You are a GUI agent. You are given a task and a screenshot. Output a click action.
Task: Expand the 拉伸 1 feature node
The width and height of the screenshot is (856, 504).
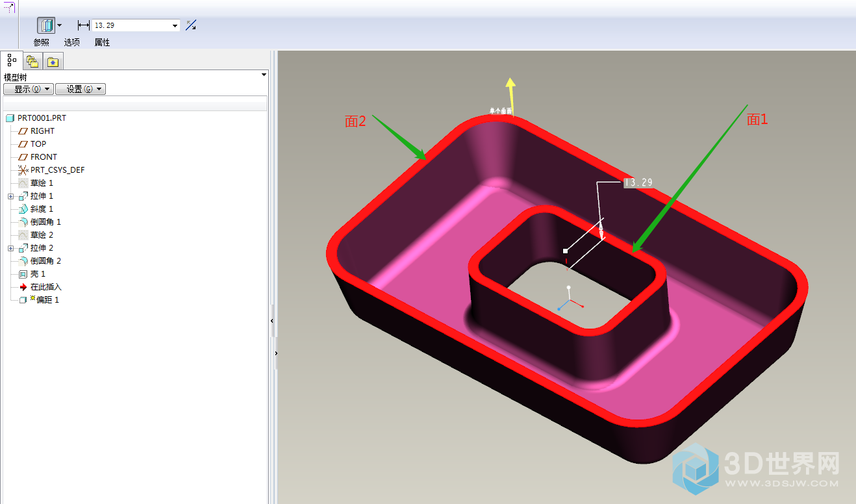(x=10, y=196)
